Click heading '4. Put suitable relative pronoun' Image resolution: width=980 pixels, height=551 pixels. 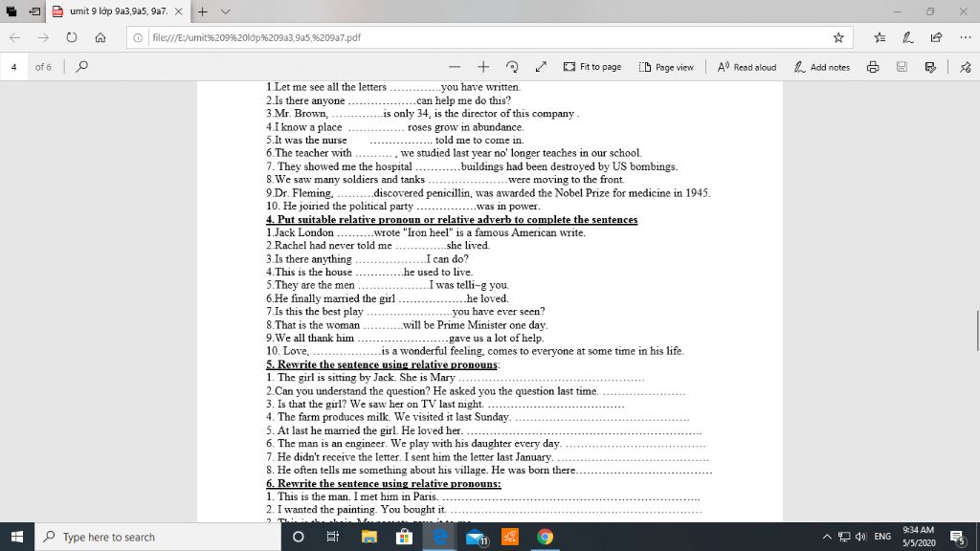452,219
